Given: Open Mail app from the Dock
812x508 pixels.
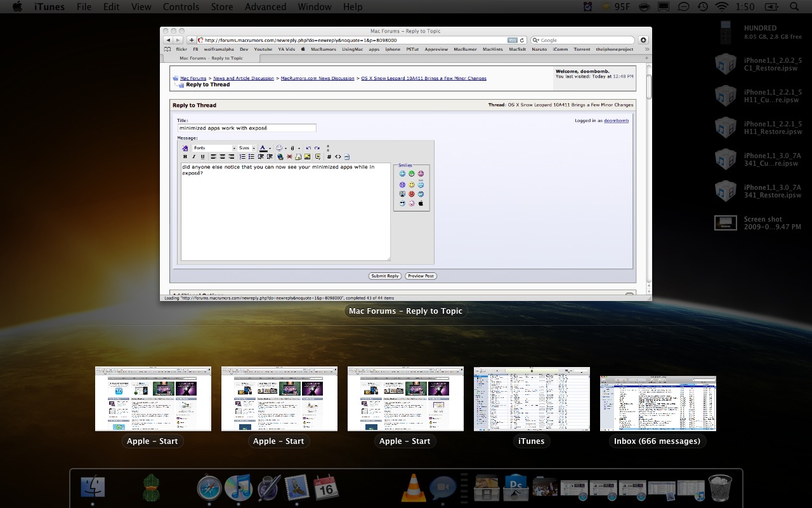Looking at the screenshot, I should 297,488.
